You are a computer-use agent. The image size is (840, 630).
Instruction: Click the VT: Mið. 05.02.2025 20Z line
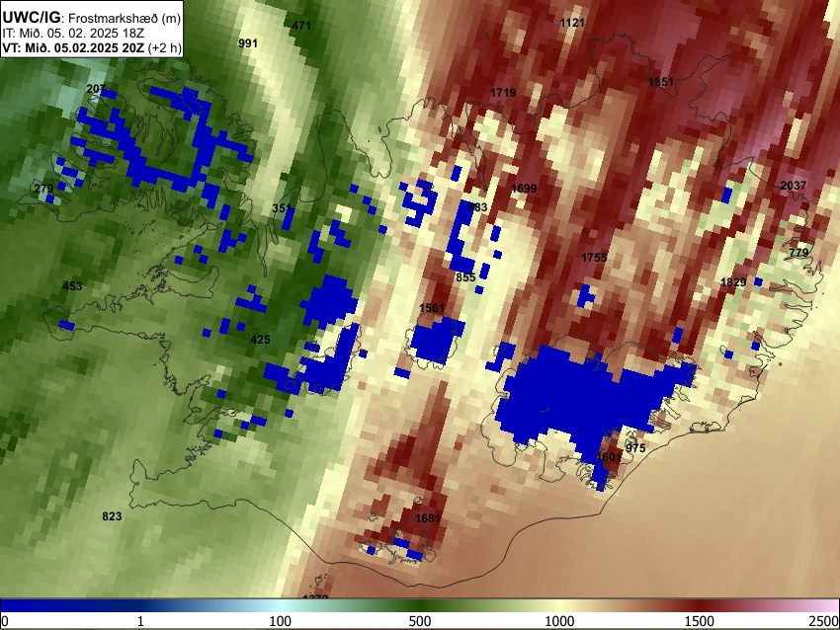click(92, 47)
